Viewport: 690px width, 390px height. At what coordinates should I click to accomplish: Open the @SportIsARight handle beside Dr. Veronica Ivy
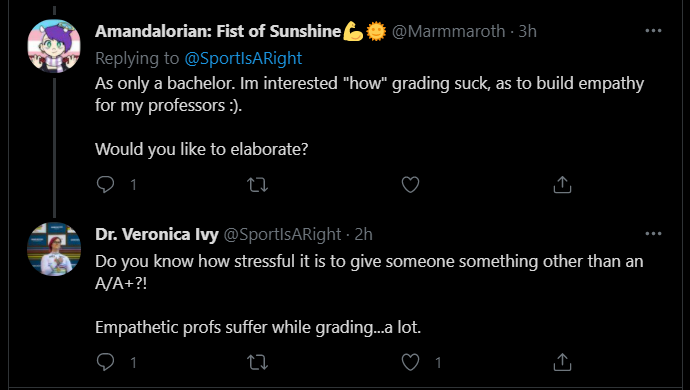tap(283, 234)
